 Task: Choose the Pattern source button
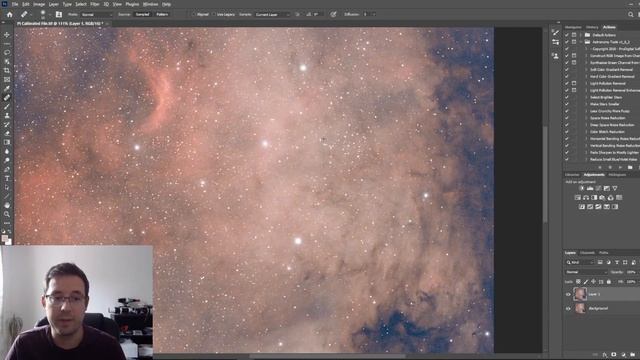click(162, 14)
